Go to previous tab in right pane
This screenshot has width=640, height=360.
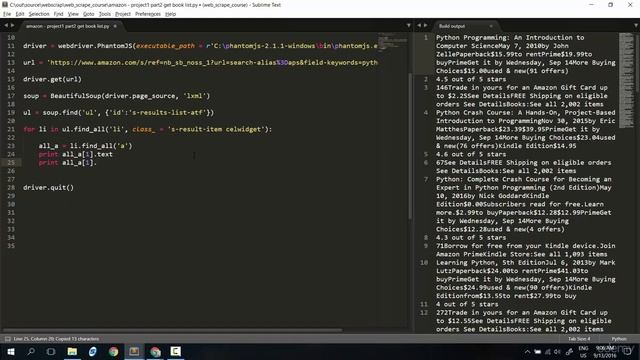pyautogui.click(x=419, y=26)
